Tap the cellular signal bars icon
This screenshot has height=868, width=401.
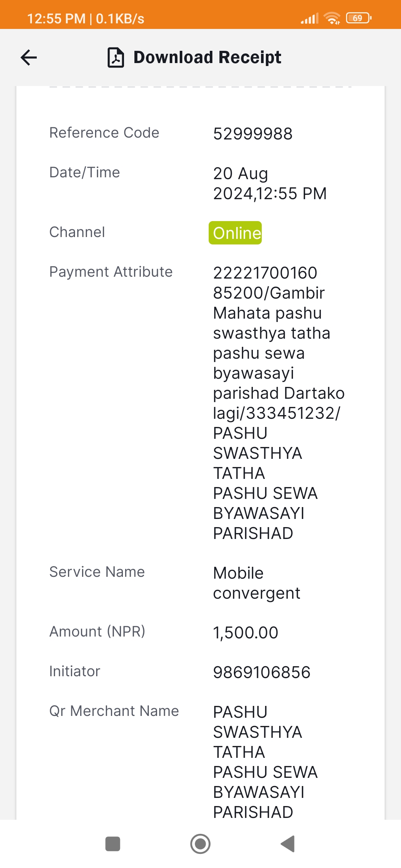310,18
